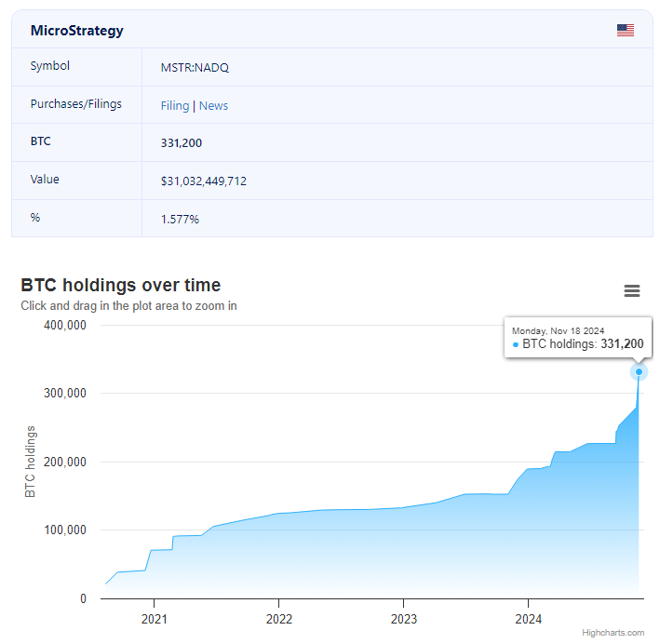Click the Purchases/Filings row label
The height and width of the screenshot is (644, 660).
[75, 104]
